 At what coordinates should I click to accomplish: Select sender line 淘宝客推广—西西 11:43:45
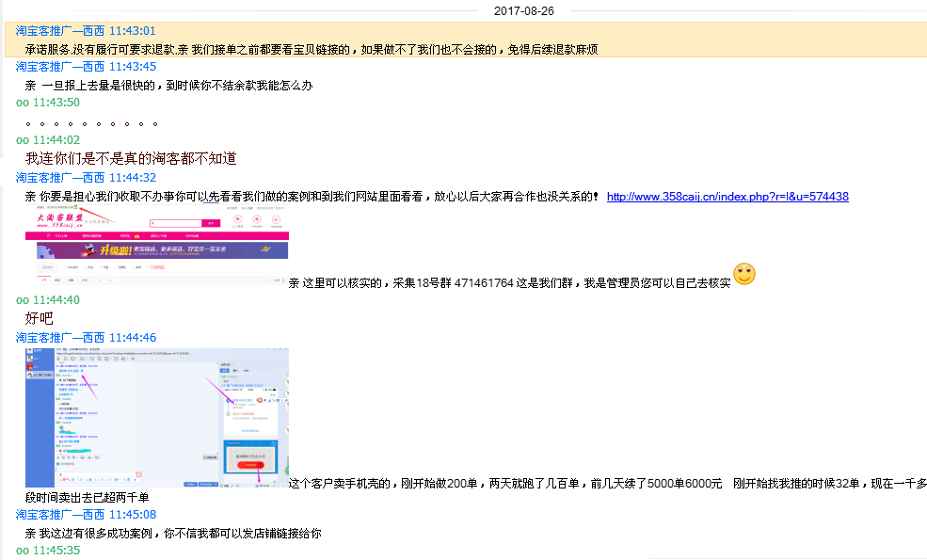(x=86, y=67)
